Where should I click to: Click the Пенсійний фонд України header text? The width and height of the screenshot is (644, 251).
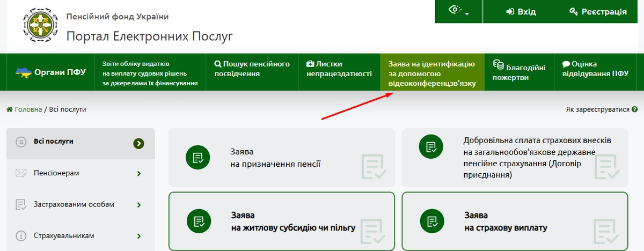[x=118, y=17]
